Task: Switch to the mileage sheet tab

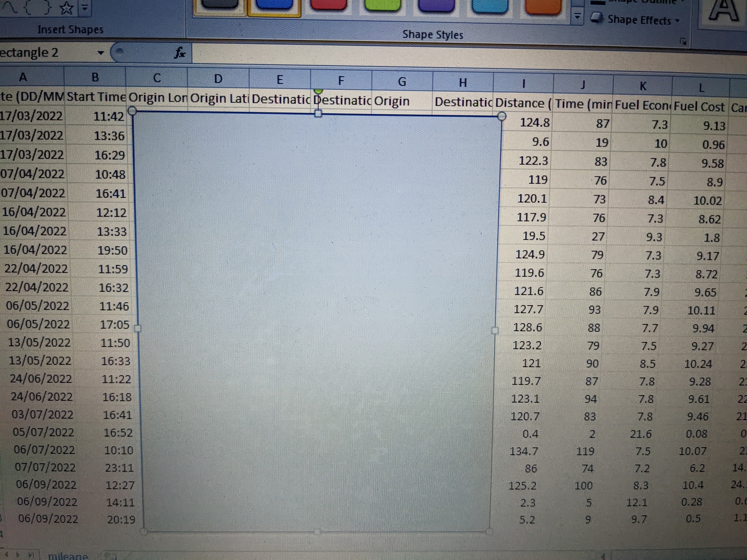Action: [68, 556]
